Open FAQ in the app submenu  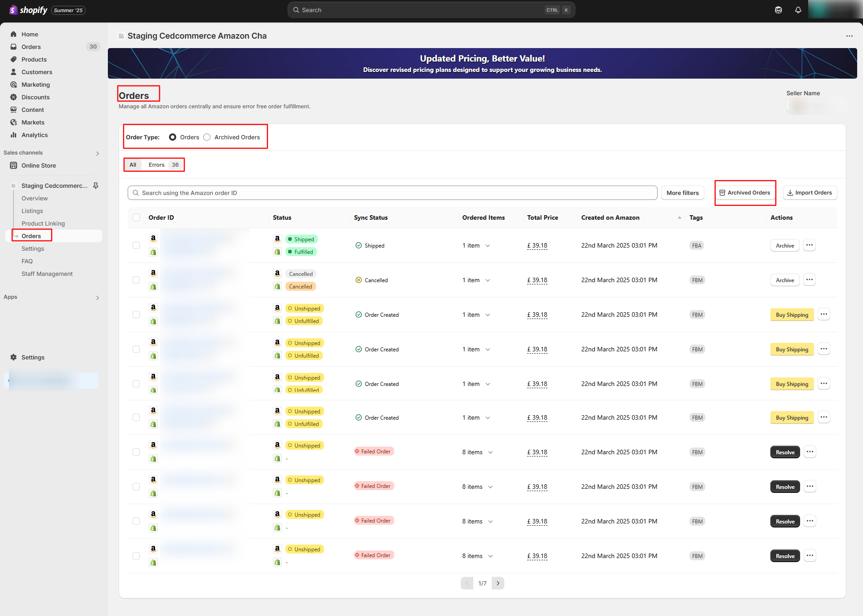[x=27, y=261]
